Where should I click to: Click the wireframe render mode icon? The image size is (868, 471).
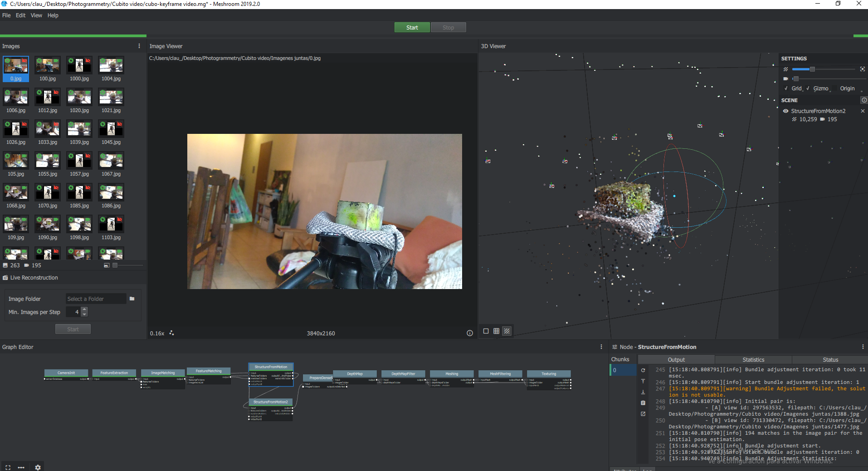click(497, 331)
